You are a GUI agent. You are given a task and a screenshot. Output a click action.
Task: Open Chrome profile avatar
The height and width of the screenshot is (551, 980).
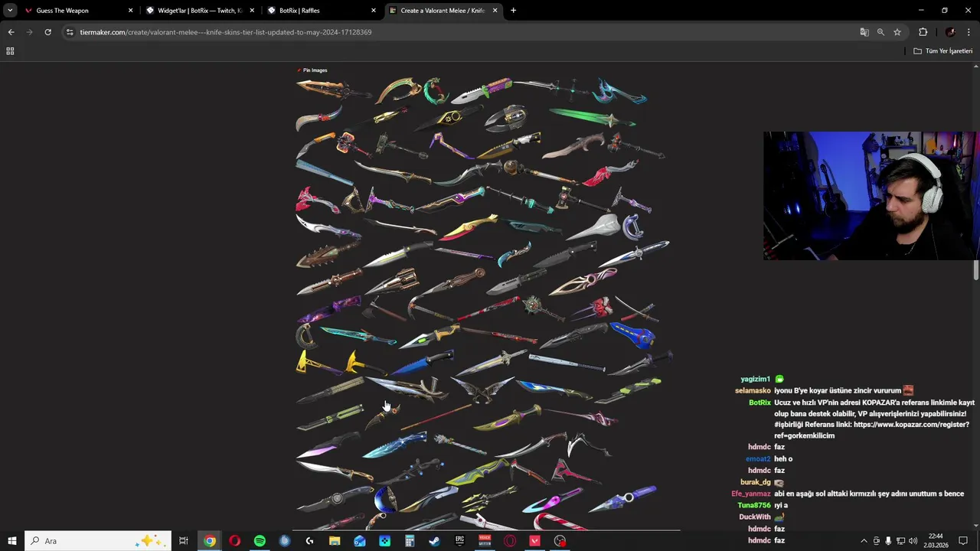950,32
